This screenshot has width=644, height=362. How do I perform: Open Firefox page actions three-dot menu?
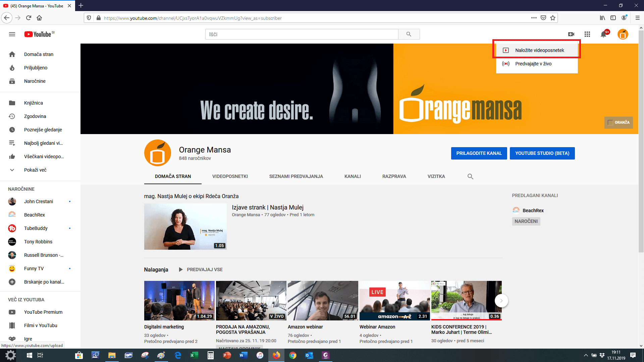pyautogui.click(x=534, y=18)
